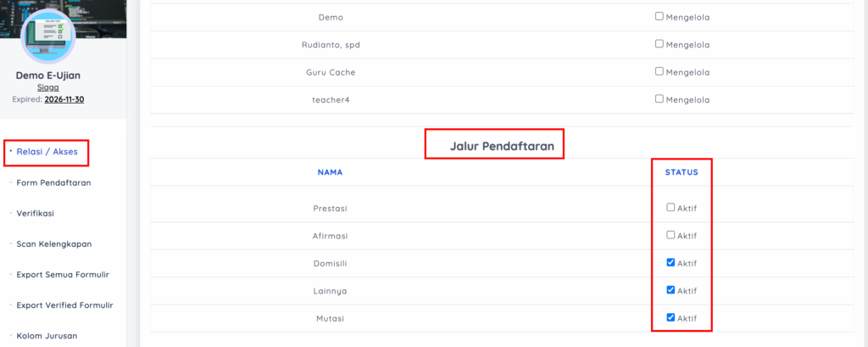Tick the Mengelola checkbox for Demo
The height and width of the screenshot is (347, 868).
pos(659,16)
